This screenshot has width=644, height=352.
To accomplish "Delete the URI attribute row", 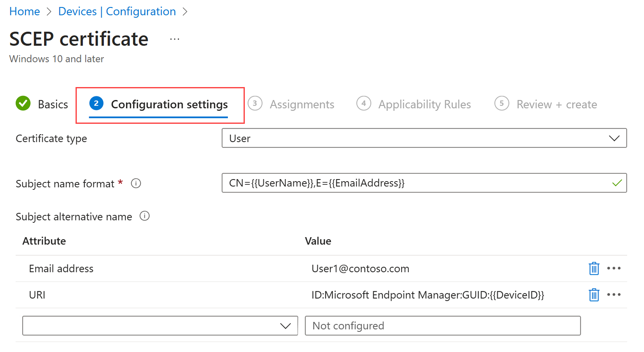I will [x=594, y=295].
